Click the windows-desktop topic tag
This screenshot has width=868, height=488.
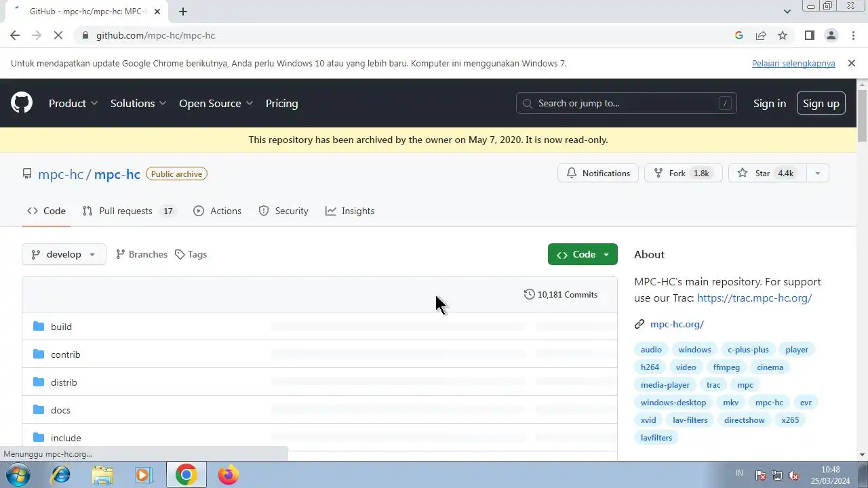pyautogui.click(x=673, y=403)
